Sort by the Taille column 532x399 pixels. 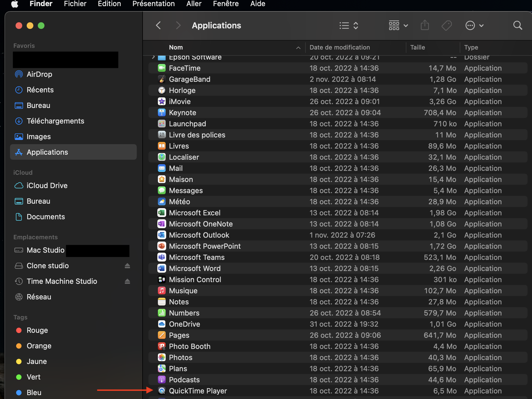(x=433, y=48)
